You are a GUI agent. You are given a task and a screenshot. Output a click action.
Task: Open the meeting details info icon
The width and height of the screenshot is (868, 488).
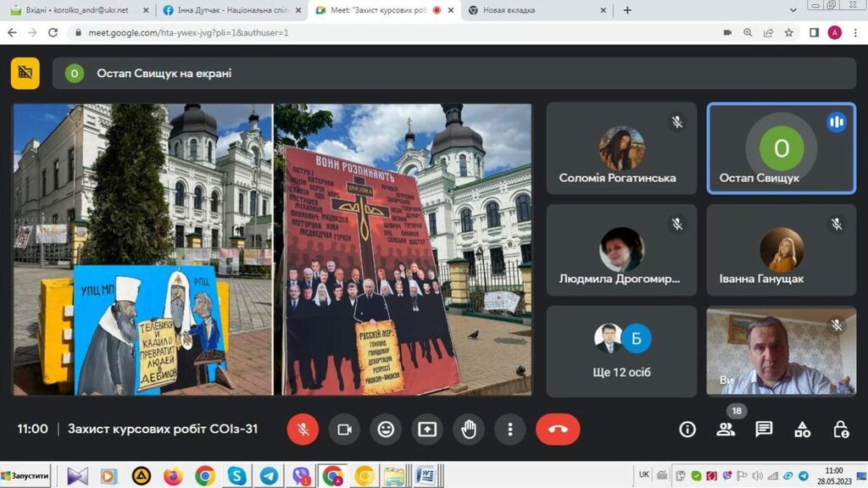687,430
